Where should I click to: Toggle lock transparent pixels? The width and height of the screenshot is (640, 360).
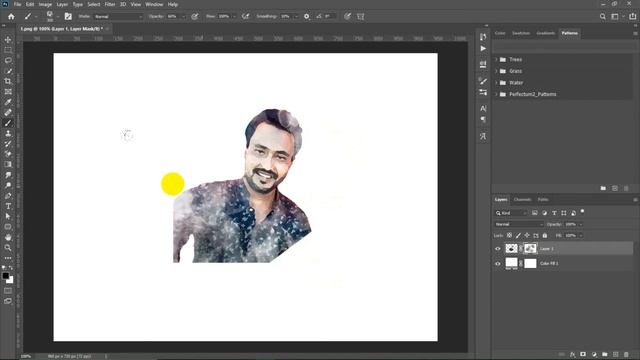(509, 236)
